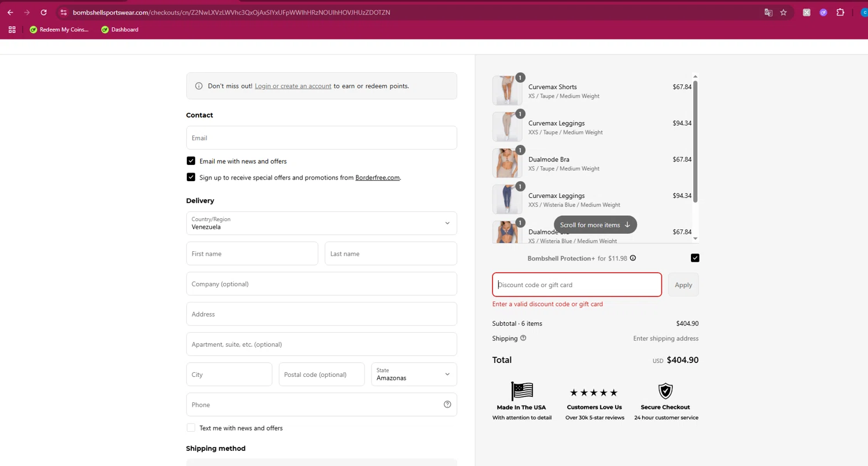Click Scroll for more items button
Image resolution: width=868 pixels, height=466 pixels.
tap(595, 225)
